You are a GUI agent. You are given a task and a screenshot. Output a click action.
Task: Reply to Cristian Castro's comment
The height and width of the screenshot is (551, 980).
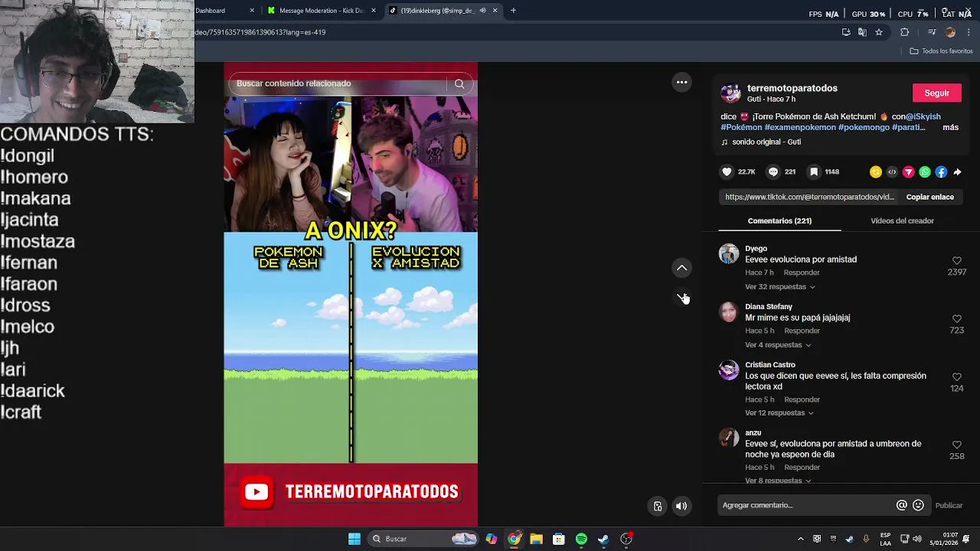click(x=802, y=400)
